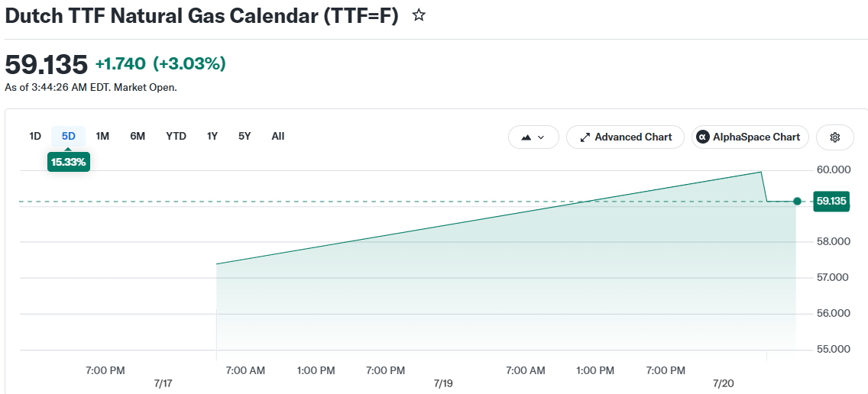Add TTF=F to watchlist with star icon
The width and height of the screenshot is (868, 394).
(419, 15)
